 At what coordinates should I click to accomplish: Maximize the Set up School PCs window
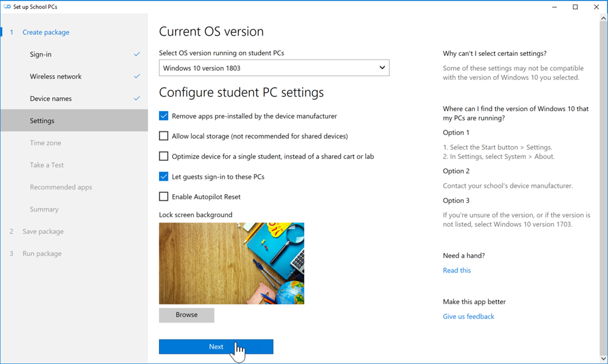coord(575,7)
